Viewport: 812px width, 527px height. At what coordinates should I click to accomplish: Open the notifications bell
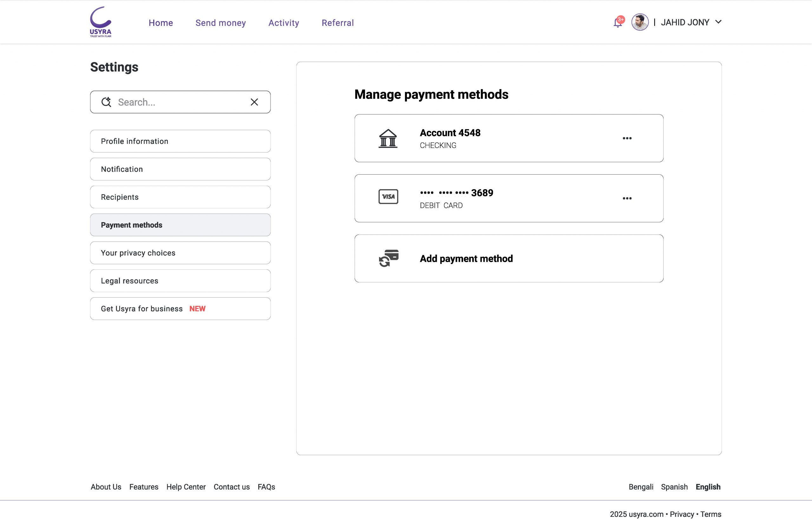pos(618,22)
